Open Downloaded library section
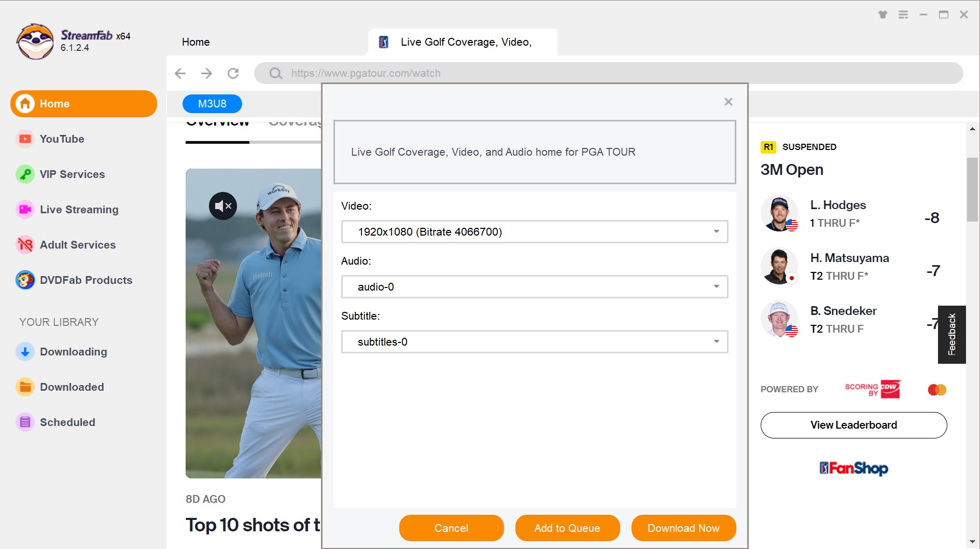This screenshot has height=549, width=980. [72, 387]
